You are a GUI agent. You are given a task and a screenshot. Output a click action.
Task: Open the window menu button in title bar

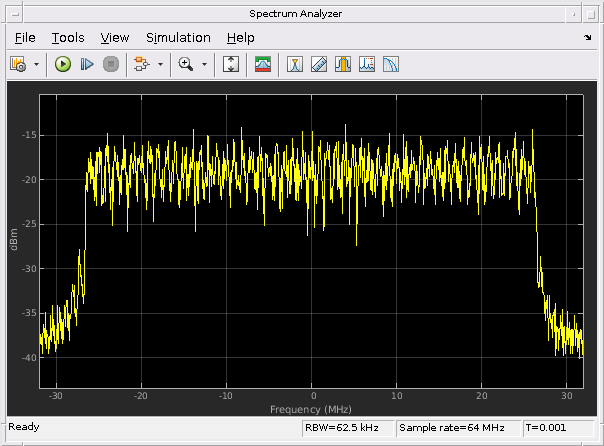click(15, 14)
